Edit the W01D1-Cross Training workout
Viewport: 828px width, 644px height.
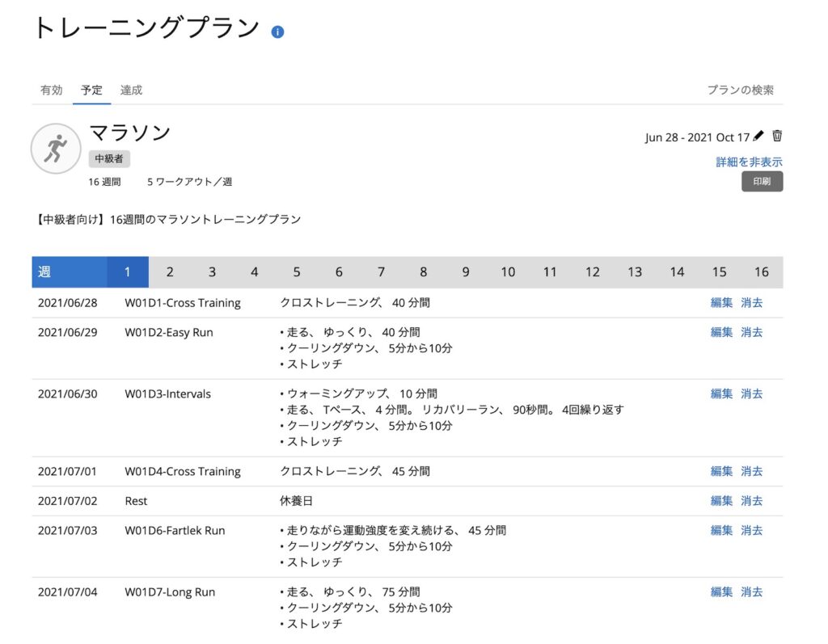721,303
